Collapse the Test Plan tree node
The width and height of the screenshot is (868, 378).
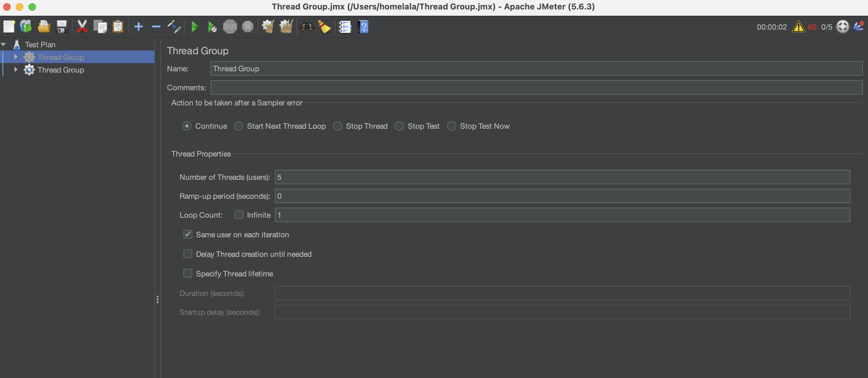(4, 44)
